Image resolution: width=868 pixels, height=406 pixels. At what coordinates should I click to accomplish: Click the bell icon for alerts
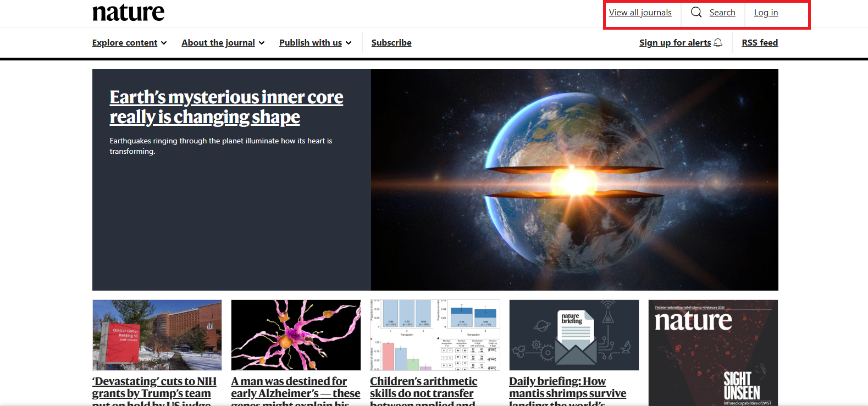[x=718, y=43]
